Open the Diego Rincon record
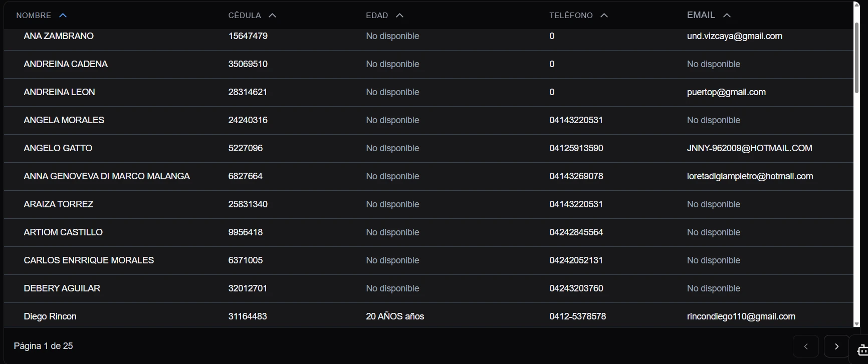Viewport: 868px width, 364px height. [50, 316]
